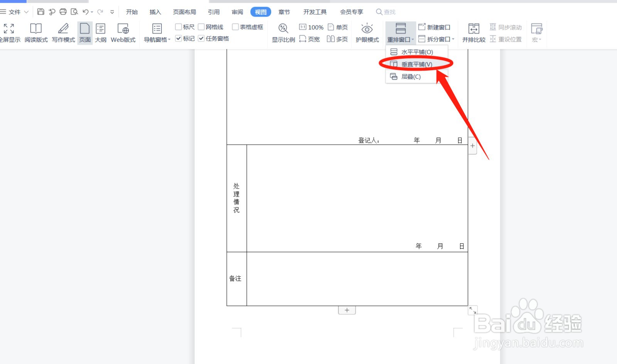This screenshot has width=617, height=364.
Task: Toggle the 表格虚框 checkbox
Action: click(235, 27)
